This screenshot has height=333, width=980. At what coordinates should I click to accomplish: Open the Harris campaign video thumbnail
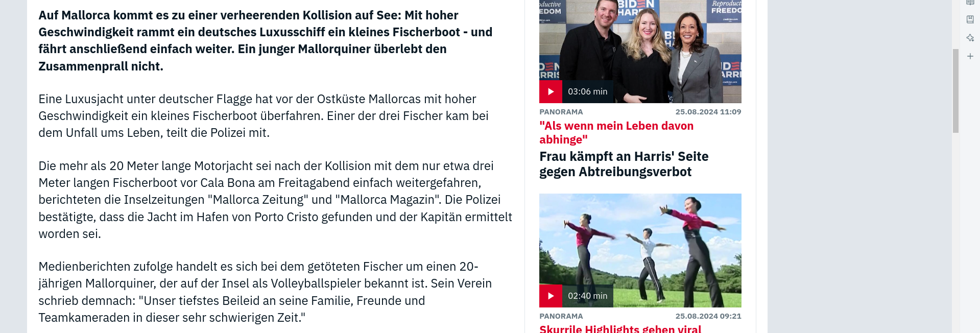tap(640, 51)
